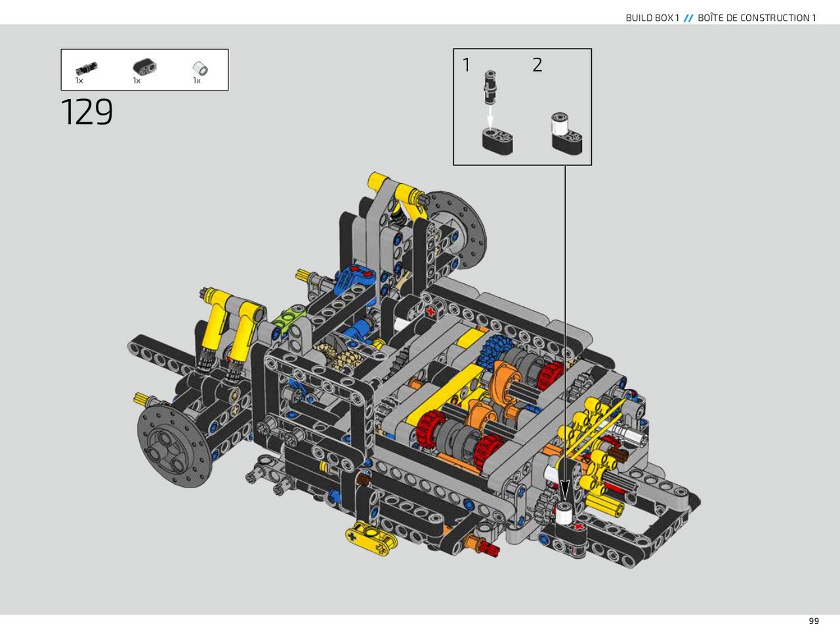This screenshot has height=639, width=840.
Task: Click the BOÎTE DE CONSTRUCTION 1 header text
Action: [x=757, y=18]
